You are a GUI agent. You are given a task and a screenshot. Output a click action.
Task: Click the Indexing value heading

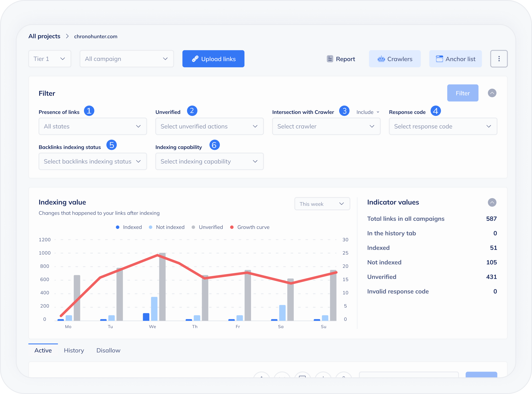coord(62,202)
